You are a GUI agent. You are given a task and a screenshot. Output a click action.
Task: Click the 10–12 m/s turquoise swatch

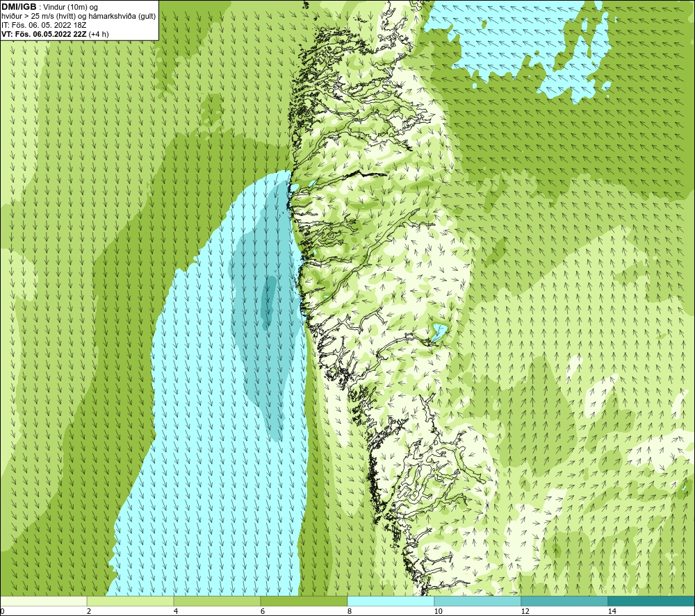tap(478, 601)
